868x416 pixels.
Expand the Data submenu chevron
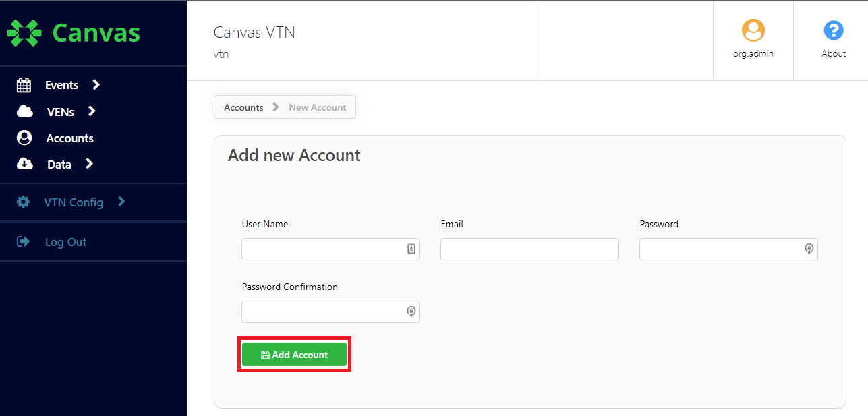[88, 164]
